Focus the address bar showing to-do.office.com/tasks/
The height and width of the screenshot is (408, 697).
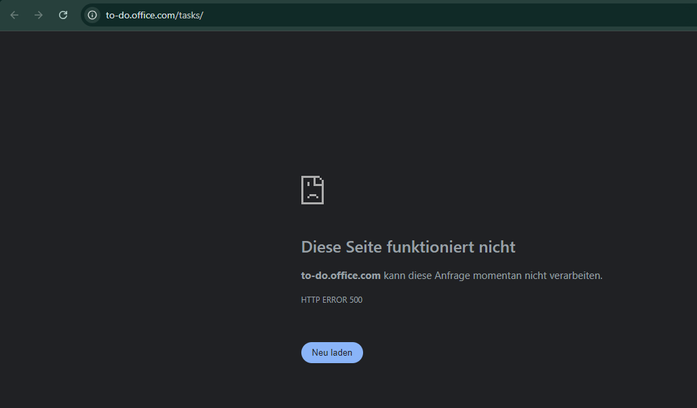389,15
